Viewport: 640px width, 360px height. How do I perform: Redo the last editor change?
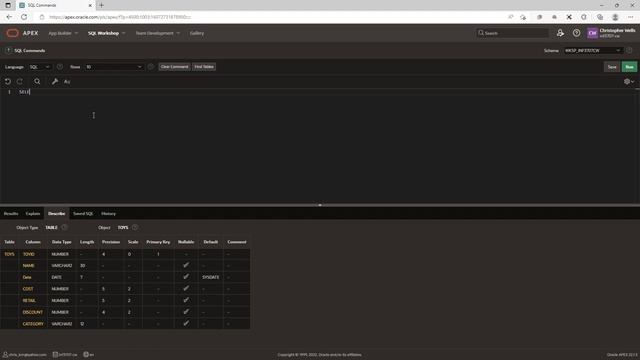click(20, 82)
